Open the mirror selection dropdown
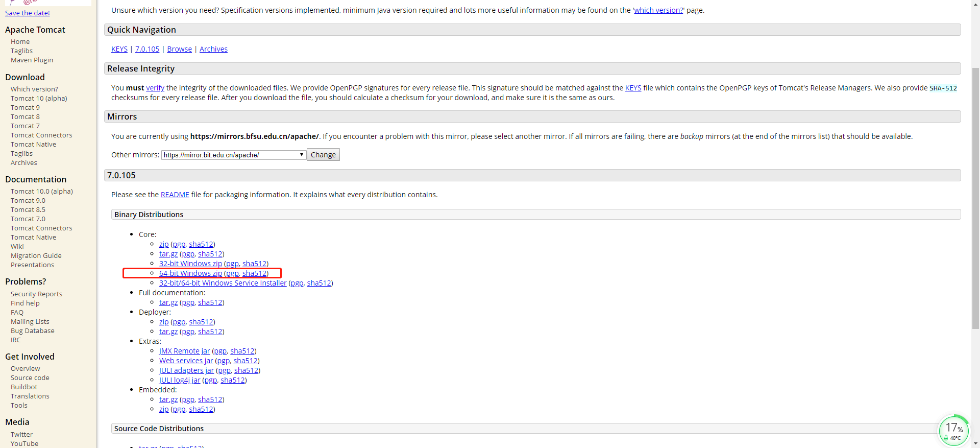This screenshot has height=448, width=980. pos(234,155)
